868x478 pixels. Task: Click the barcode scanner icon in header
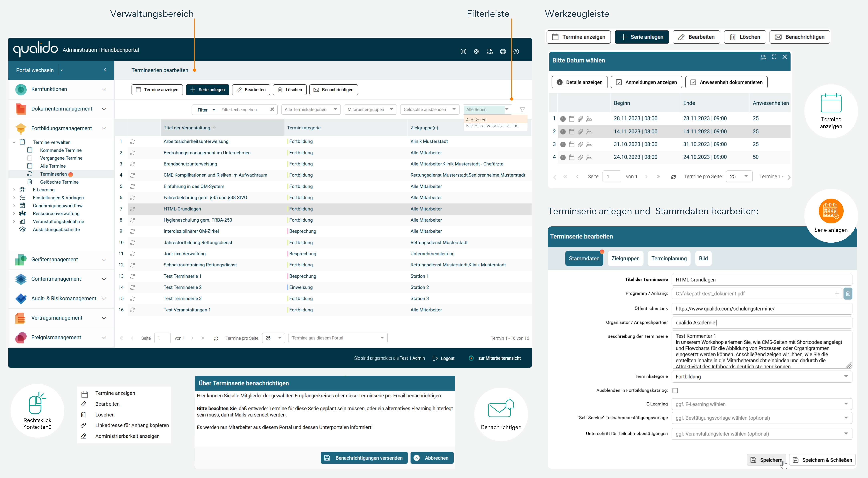click(463, 51)
